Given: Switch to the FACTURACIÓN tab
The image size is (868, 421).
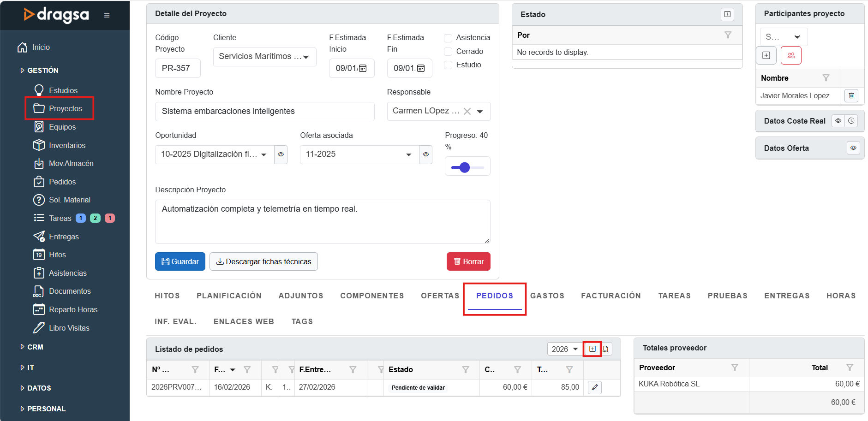Looking at the screenshot, I should [611, 296].
